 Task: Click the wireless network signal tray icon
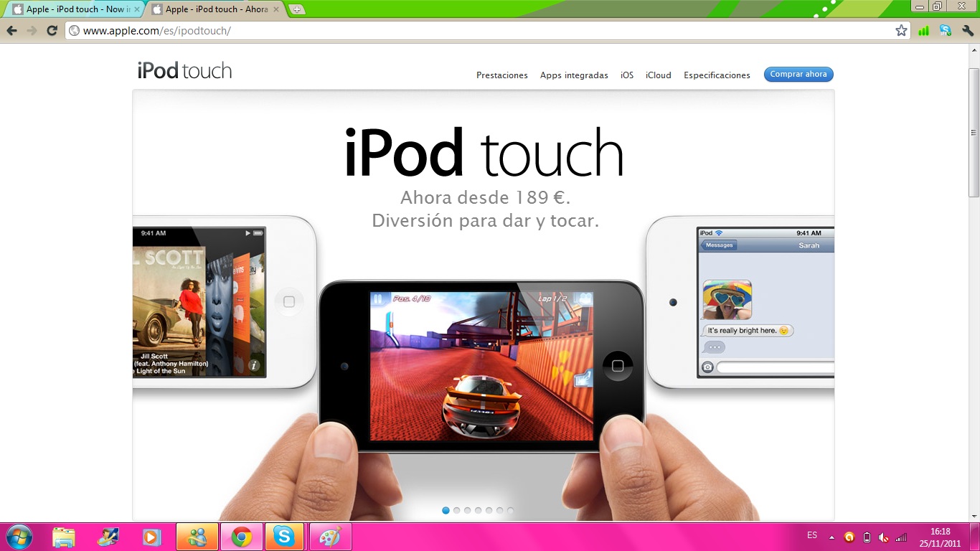(902, 537)
